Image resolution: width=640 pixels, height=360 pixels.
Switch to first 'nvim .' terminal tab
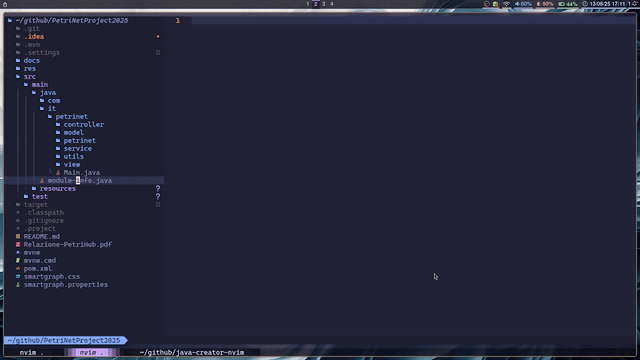click(31, 352)
